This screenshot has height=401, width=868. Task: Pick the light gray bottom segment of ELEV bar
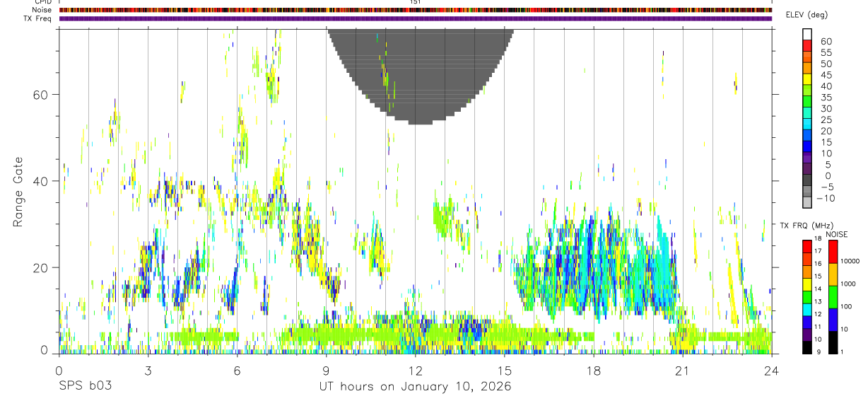pyautogui.click(x=807, y=203)
